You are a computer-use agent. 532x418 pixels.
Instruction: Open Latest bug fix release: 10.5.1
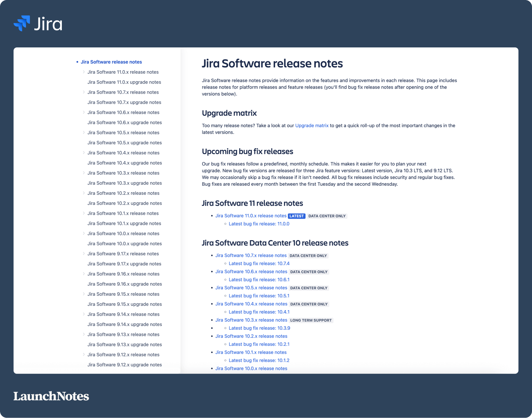[x=259, y=296]
